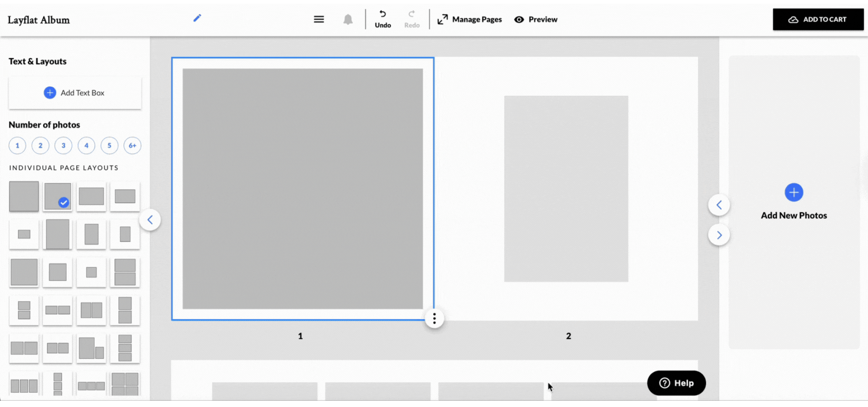
Task: Click the ADD TO CART button
Action: pyautogui.click(x=818, y=19)
